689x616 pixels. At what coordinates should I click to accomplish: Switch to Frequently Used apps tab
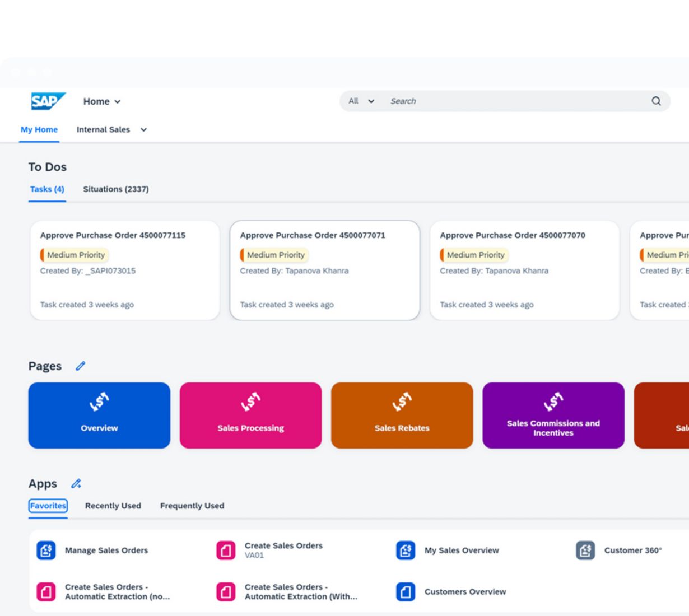(192, 506)
